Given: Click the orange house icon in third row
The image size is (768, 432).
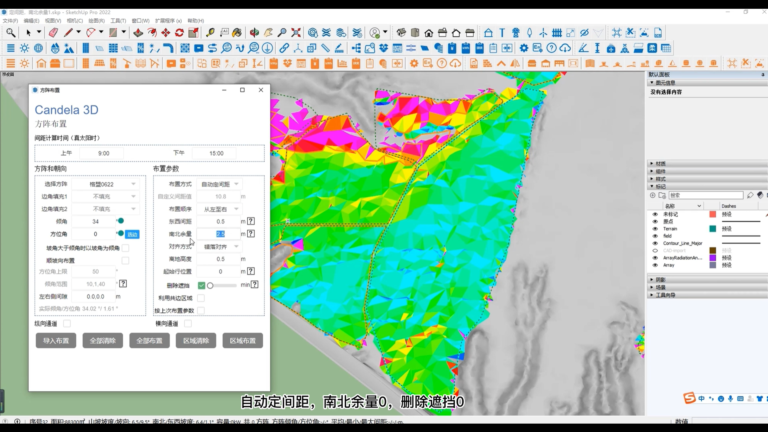Looking at the screenshot, I should click(41, 63).
